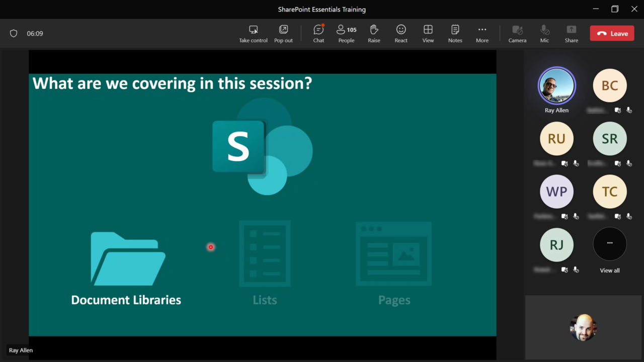The height and width of the screenshot is (362, 644).
Task: Show the People list with 105 participants
Action: click(346, 33)
